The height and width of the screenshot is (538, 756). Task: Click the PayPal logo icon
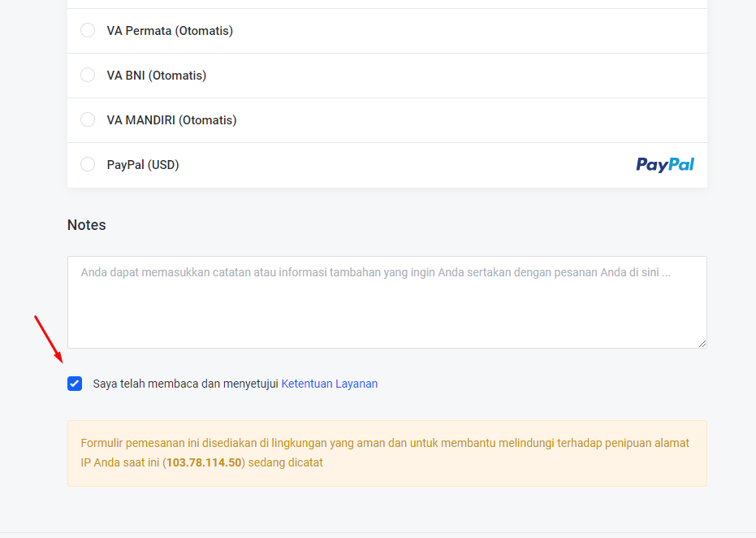click(665, 165)
